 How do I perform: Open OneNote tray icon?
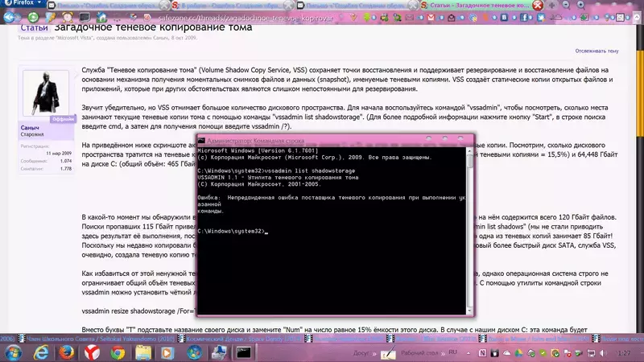[482, 353]
